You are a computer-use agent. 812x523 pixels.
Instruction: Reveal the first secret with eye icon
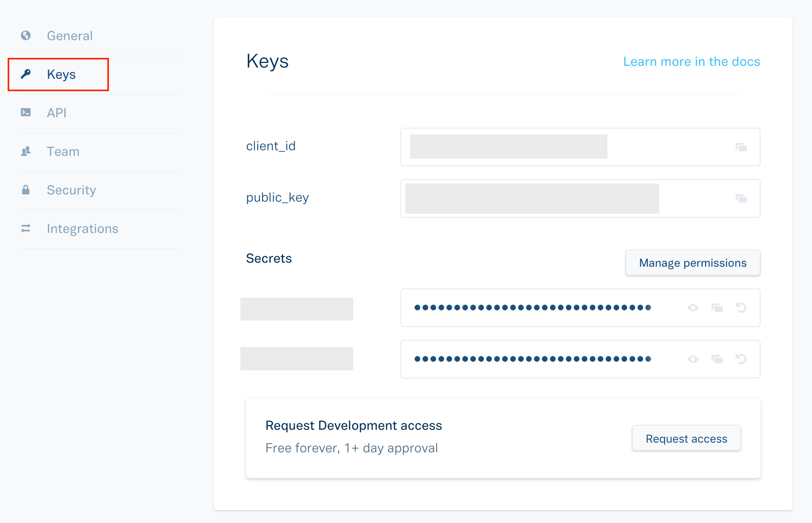[x=693, y=308]
